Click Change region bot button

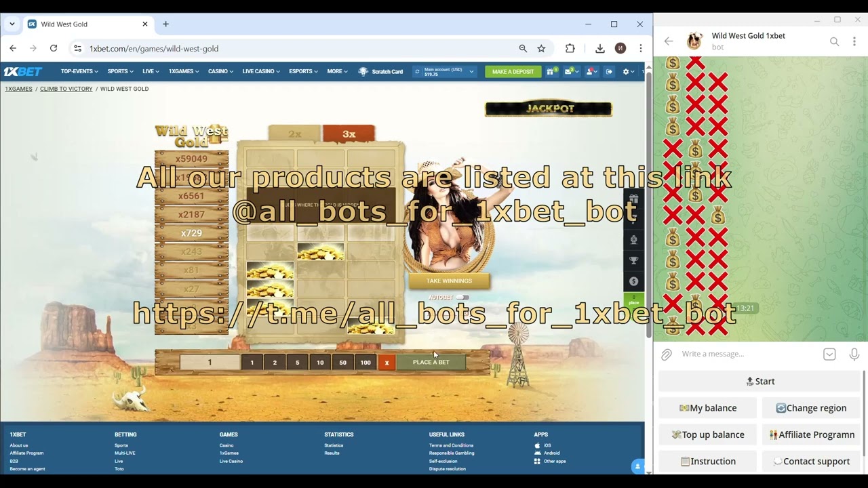click(x=811, y=408)
